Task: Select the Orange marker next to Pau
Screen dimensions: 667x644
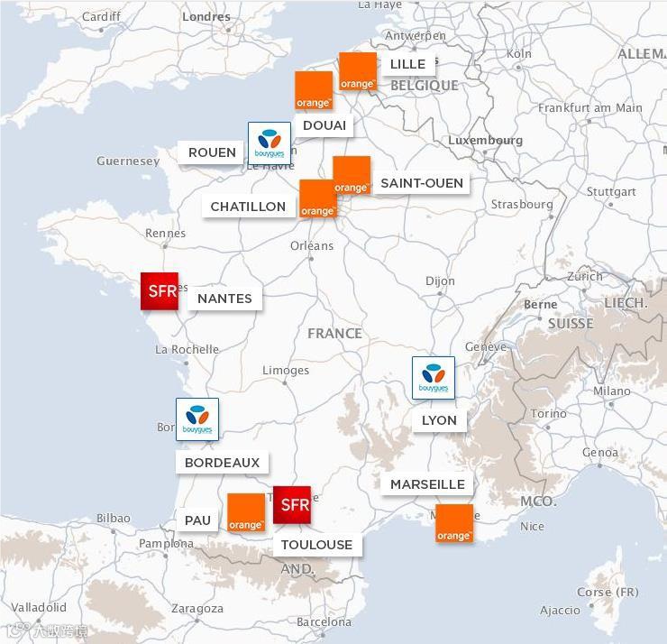Action: pyautogui.click(x=246, y=512)
